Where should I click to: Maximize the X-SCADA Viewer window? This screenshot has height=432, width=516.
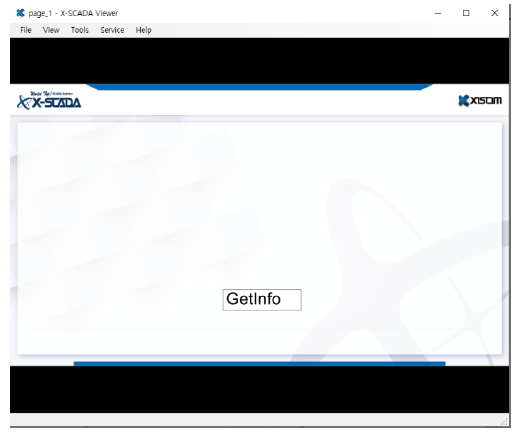(466, 13)
